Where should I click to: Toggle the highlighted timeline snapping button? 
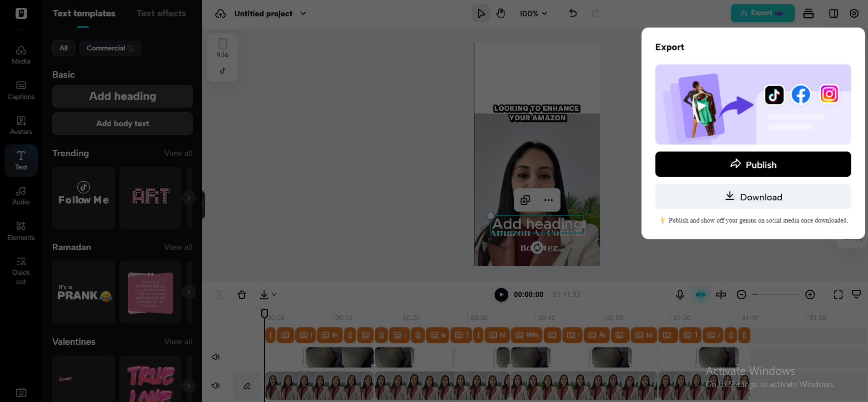pos(700,295)
